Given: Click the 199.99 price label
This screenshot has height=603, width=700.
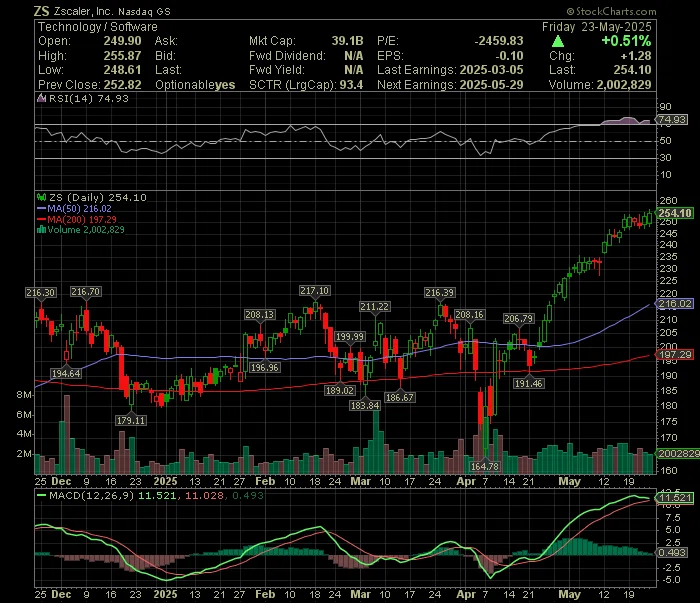Looking at the screenshot, I should 350,337.
